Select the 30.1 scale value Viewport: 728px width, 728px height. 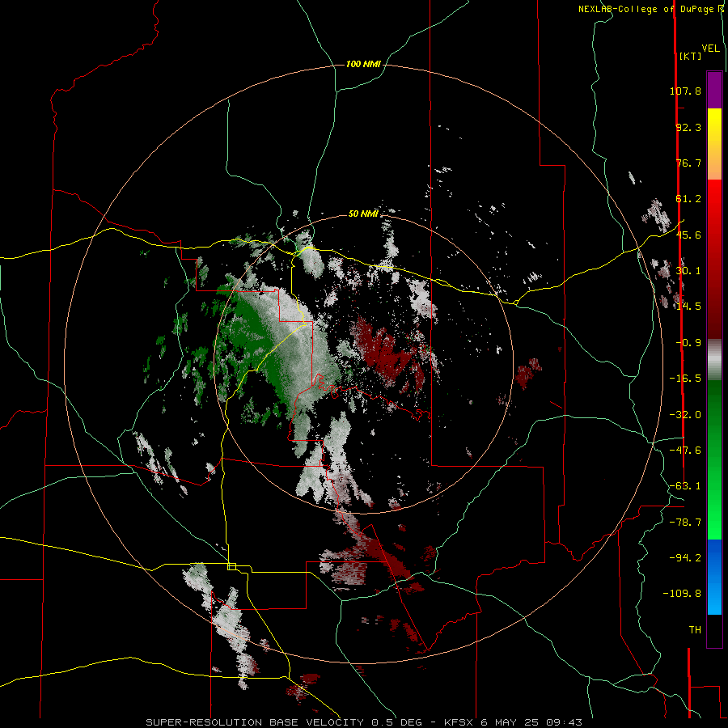click(688, 271)
